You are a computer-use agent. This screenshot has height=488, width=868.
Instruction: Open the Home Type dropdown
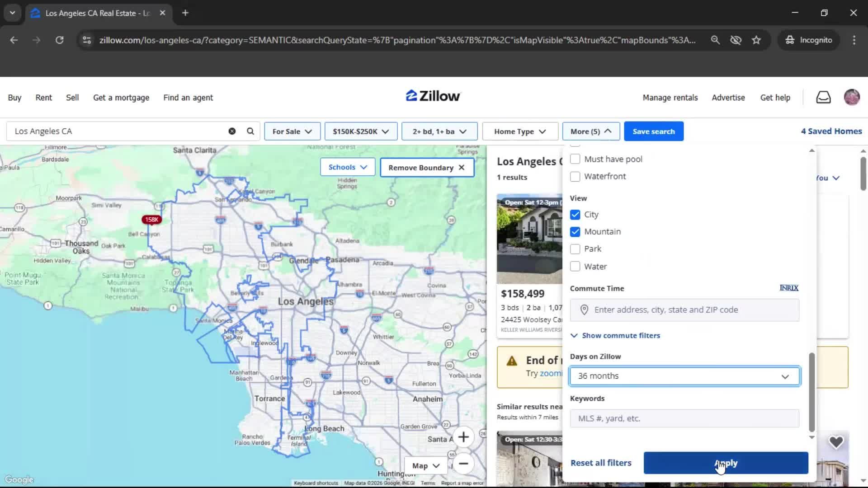point(519,131)
